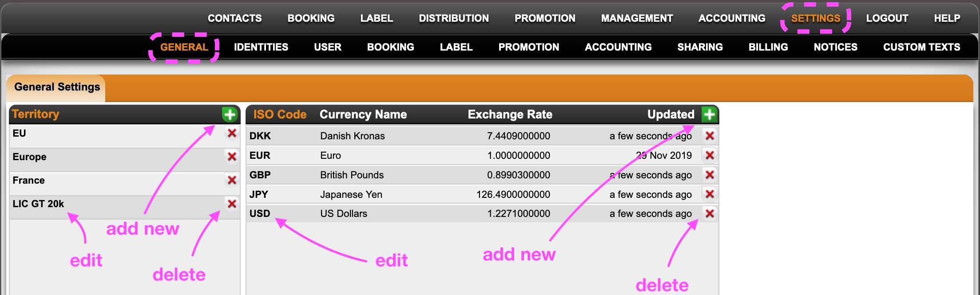This screenshot has width=980, height=295.
Task: Edit the France territory name
Action: point(28,180)
